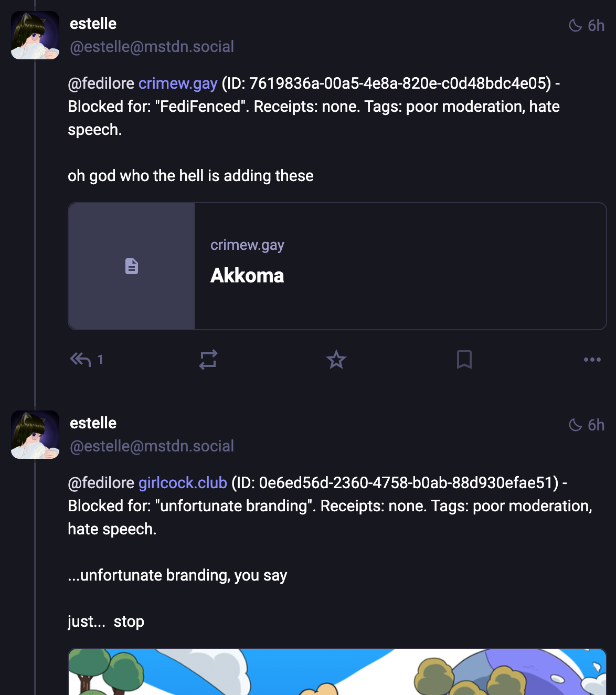The image size is (616, 695).
Task: Open @fedilore mention in first post
Action: [x=101, y=83]
